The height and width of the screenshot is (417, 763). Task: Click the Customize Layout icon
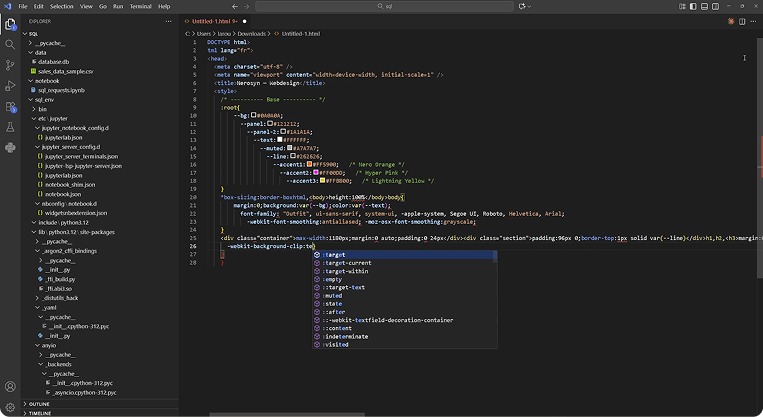tap(682, 6)
